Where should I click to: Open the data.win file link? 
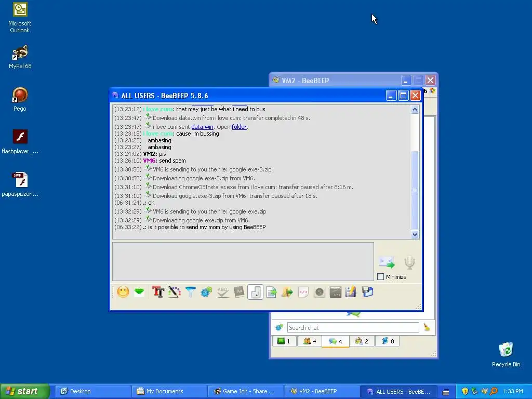202,127
